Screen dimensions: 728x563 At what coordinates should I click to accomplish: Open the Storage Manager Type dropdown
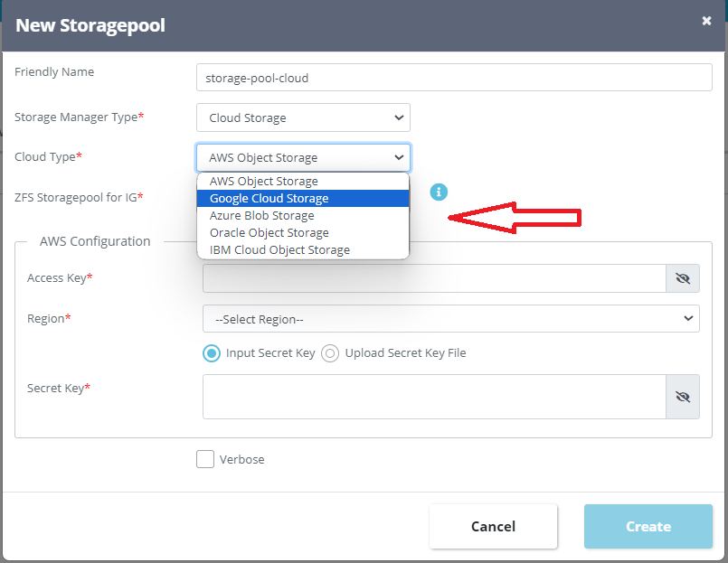303,117
